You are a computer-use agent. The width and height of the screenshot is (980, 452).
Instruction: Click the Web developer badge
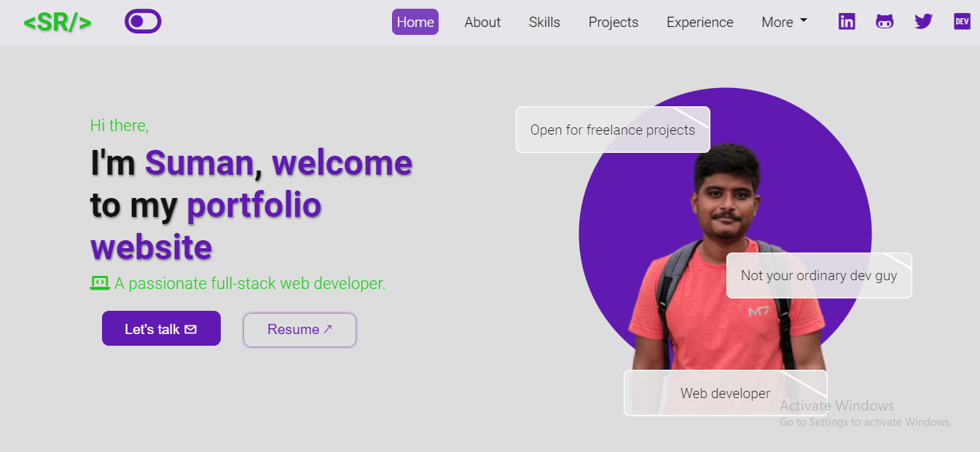(x=725, y=393)
